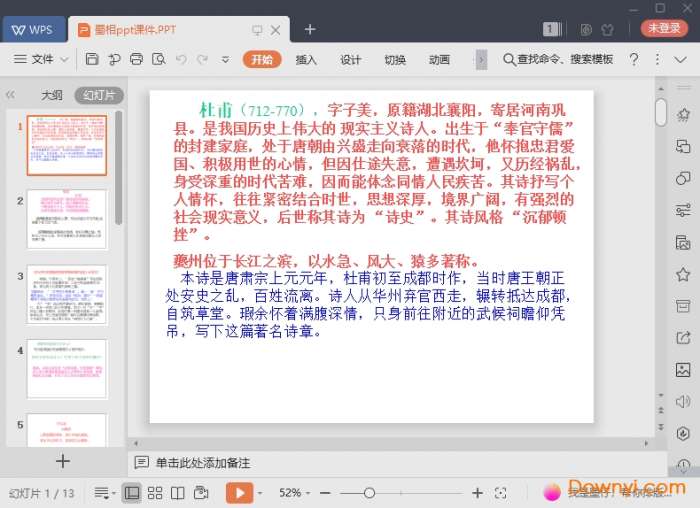
Task: Toggle normal view button in status bar
Action: [x=132, y=493]
